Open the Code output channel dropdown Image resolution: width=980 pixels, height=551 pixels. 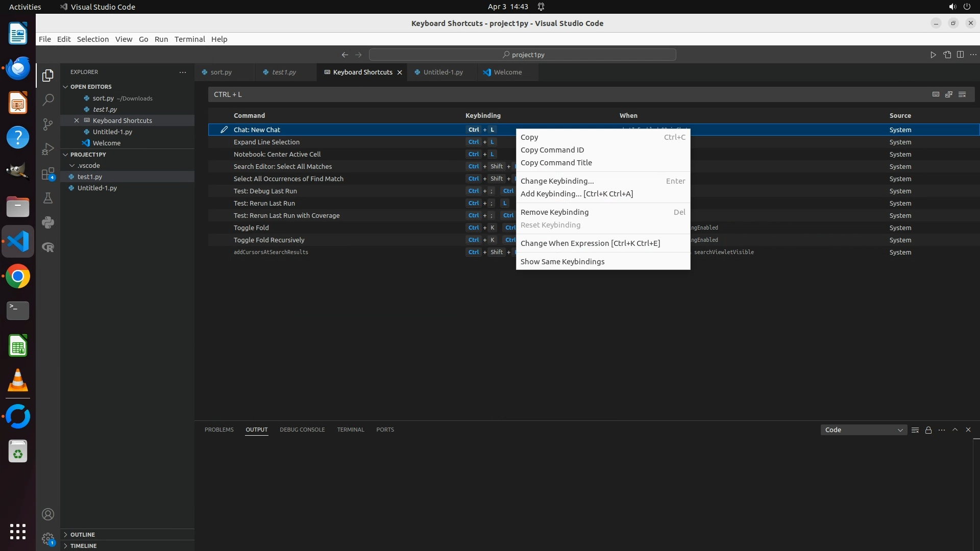tap(864, 430)
